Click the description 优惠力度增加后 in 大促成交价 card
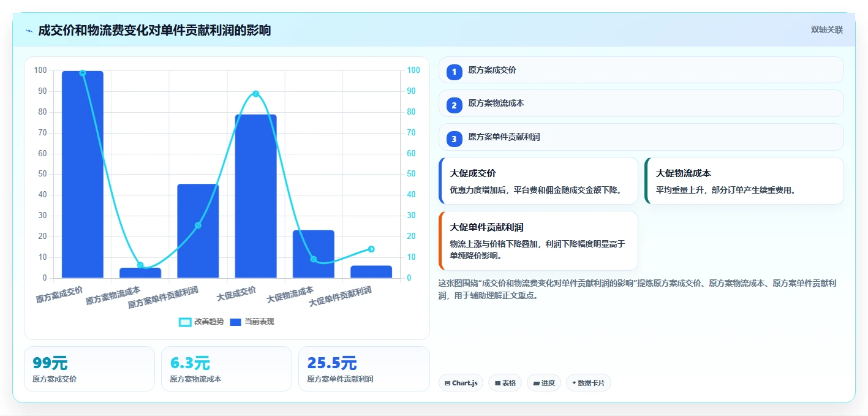The height and width of the screenshot is (416, 868). (537, 190)
